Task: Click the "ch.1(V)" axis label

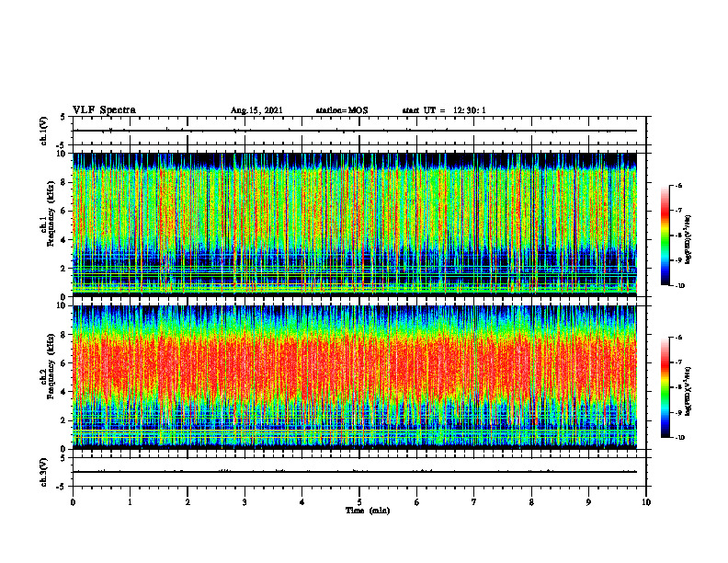Action: [43, 131]
